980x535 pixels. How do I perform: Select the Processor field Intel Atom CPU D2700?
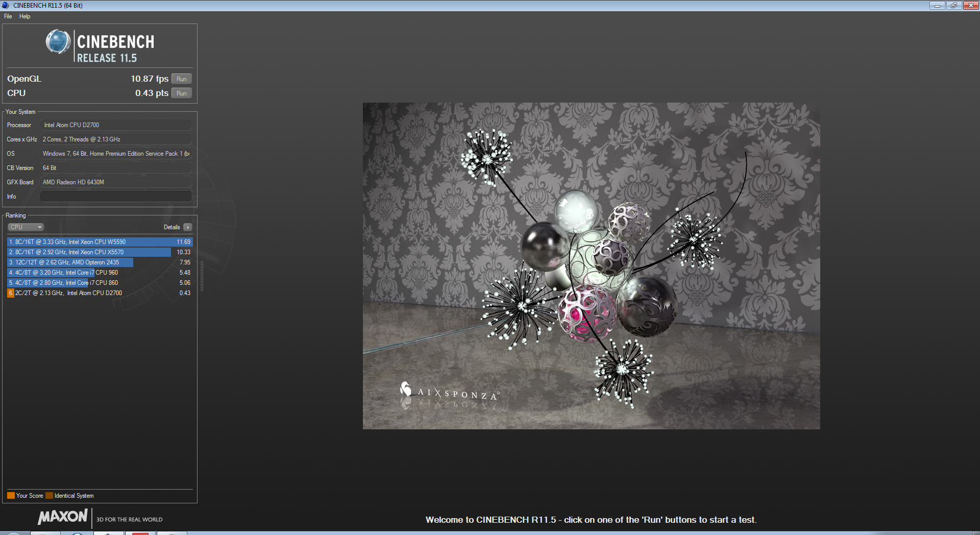click(116, 125)
